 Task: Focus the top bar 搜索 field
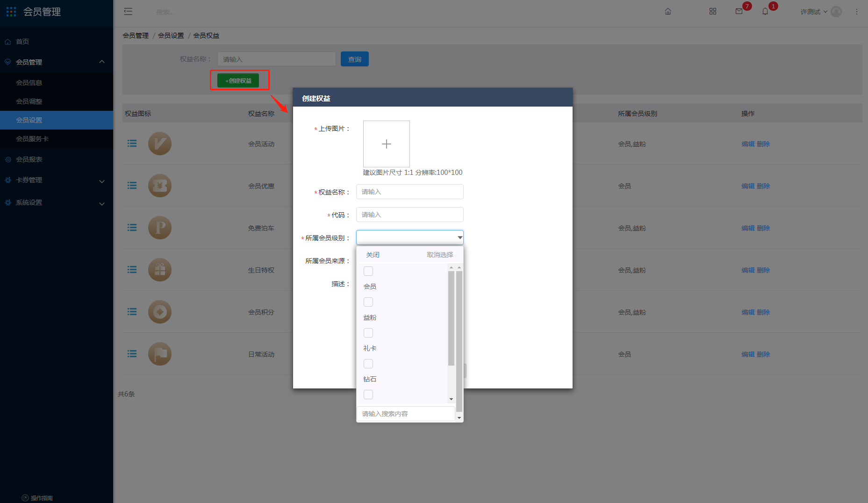pyautogui.click(x=165, y=12)
